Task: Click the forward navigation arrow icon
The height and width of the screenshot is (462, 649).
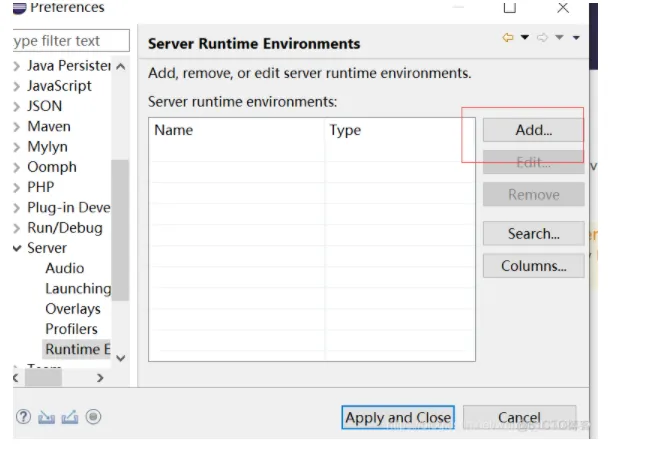Action: (542, 38)
